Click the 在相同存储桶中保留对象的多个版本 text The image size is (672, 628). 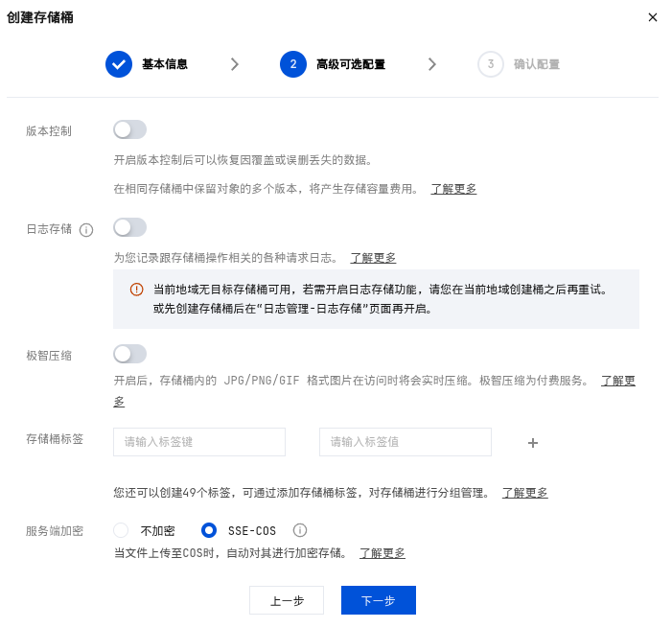[266, 189]
